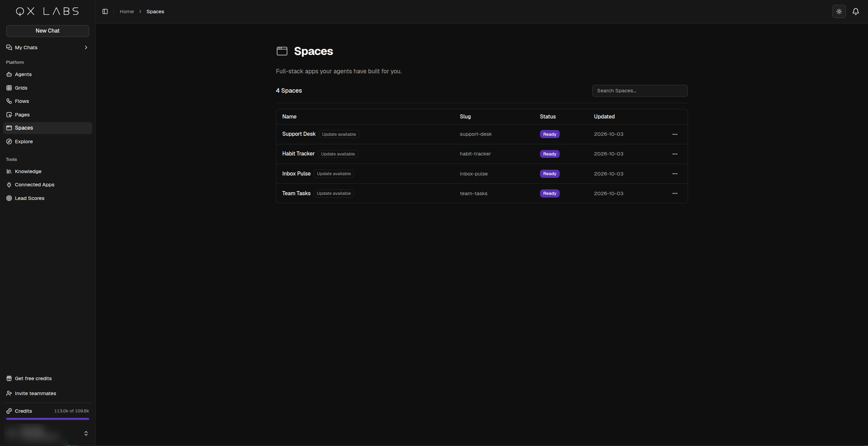
Task: Click the Credits link icon
Action: click(9, 411)
